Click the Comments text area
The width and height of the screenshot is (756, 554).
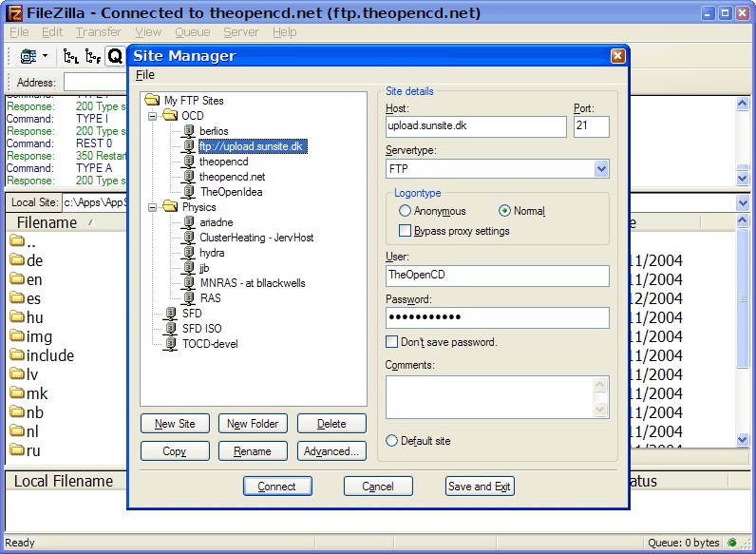coord(498,397)
